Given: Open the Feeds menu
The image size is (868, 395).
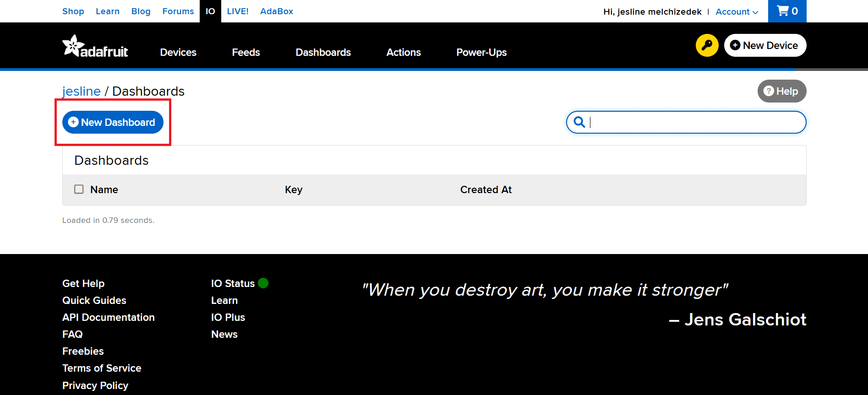Looking at the screenshot, I should tap(246, 52).
